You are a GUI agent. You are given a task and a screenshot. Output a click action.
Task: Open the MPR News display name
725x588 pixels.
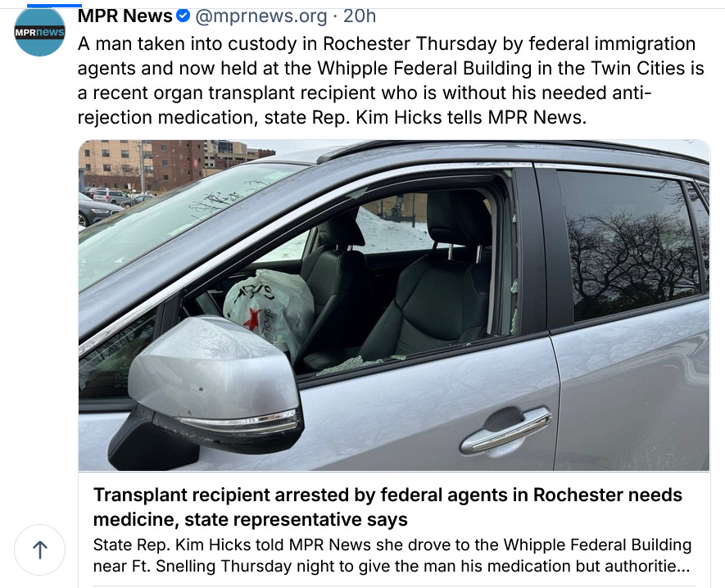125,16
